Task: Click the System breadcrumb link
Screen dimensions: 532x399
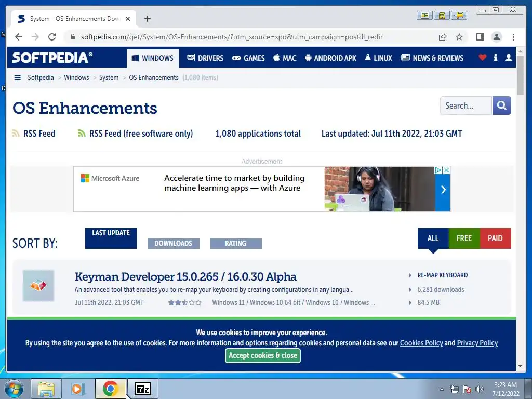Action: (x=109, y=78)
